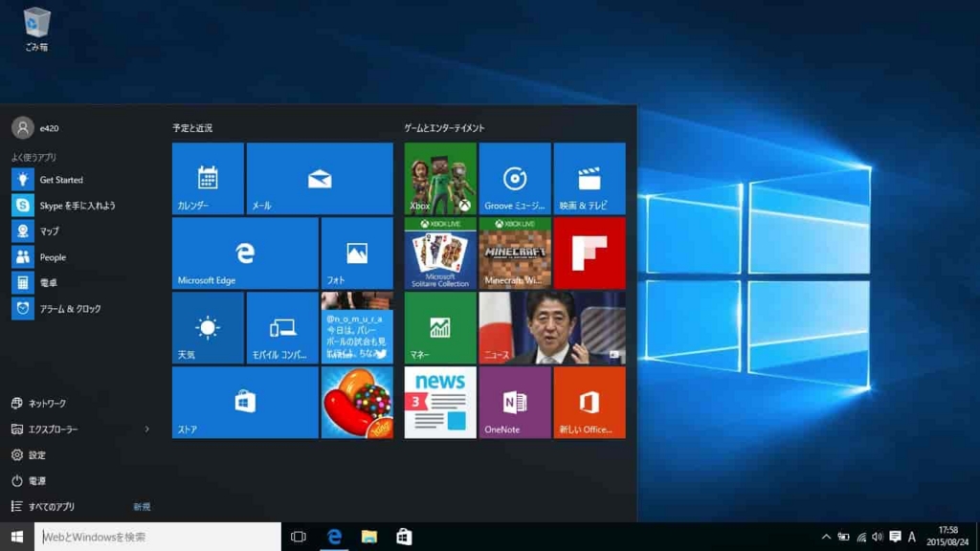Open the メール mail tile
This screenshot has height=551, width=980.
click(320, 179)
